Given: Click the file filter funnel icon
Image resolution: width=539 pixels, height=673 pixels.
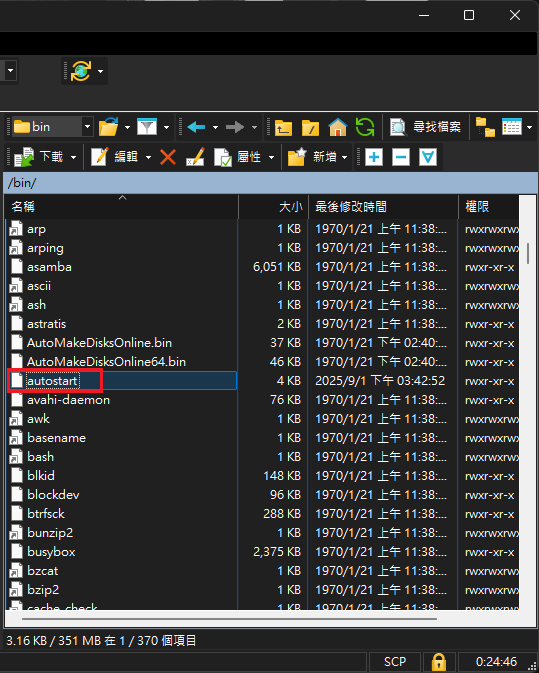Looking at the screenshot, I should click(x=147, y=127).
